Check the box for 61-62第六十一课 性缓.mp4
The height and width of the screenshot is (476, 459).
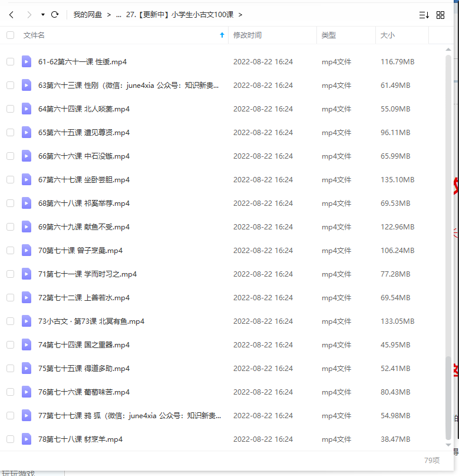coord(10,62)
